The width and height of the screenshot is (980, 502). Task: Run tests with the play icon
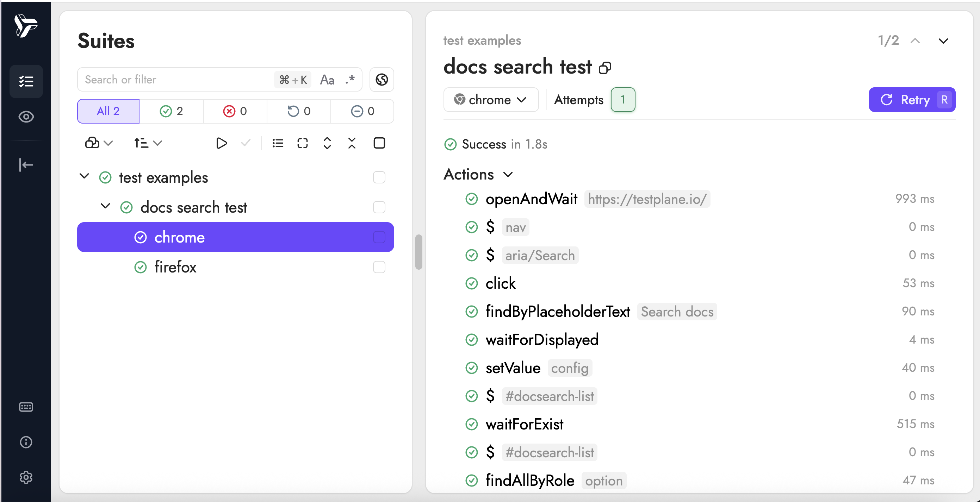(222, 143)
